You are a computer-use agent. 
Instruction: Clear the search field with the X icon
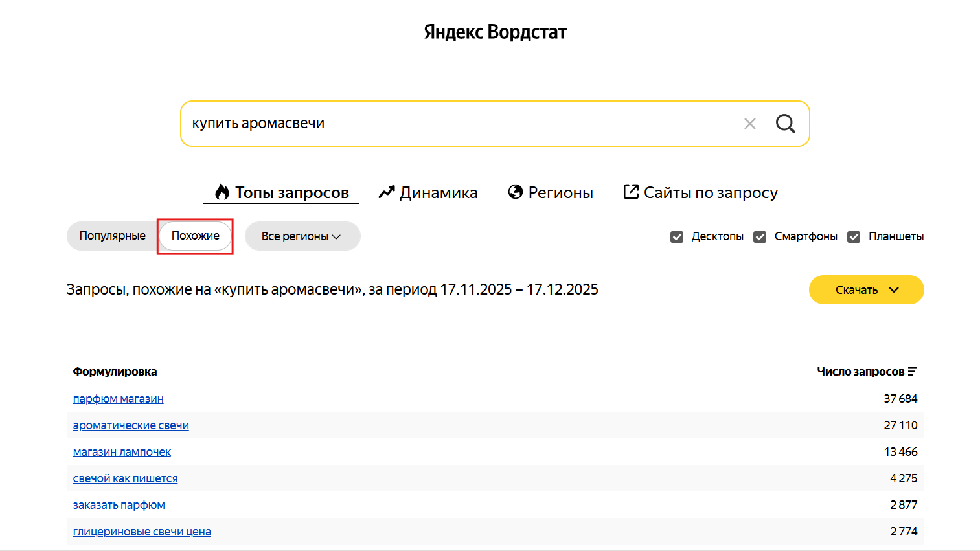pyautogui.click(x=750, y=124)
